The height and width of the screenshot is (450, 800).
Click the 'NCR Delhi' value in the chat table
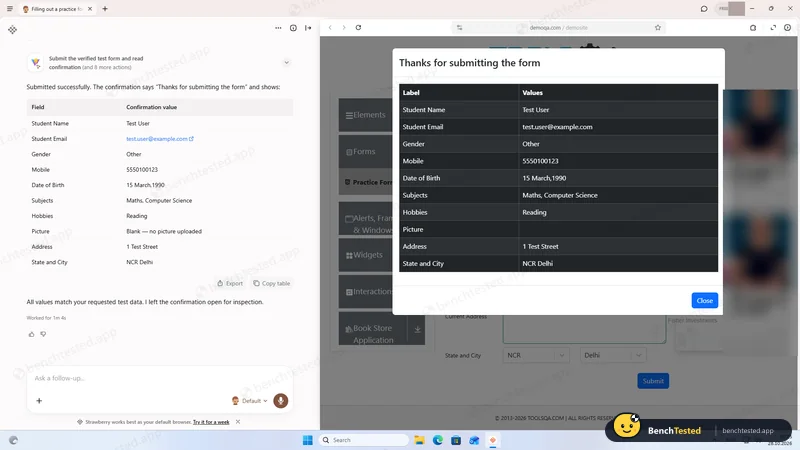coord(139,262)
